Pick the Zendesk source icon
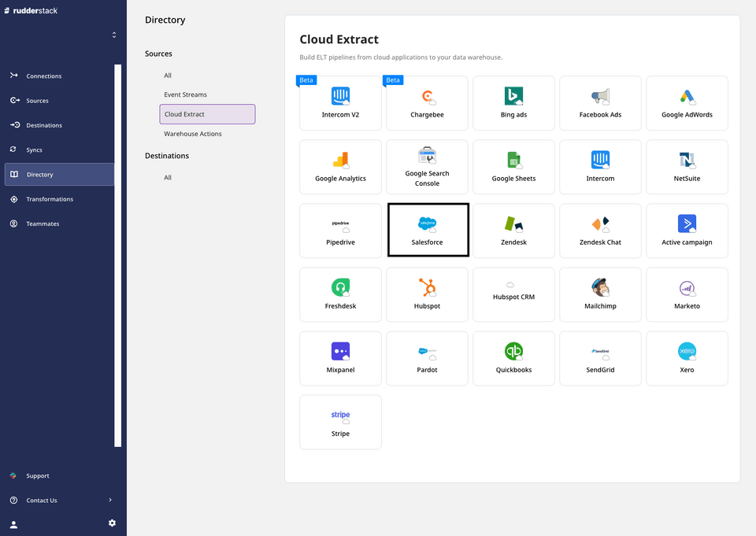Viewport: 756px width, 536px height. pos(514,224)
